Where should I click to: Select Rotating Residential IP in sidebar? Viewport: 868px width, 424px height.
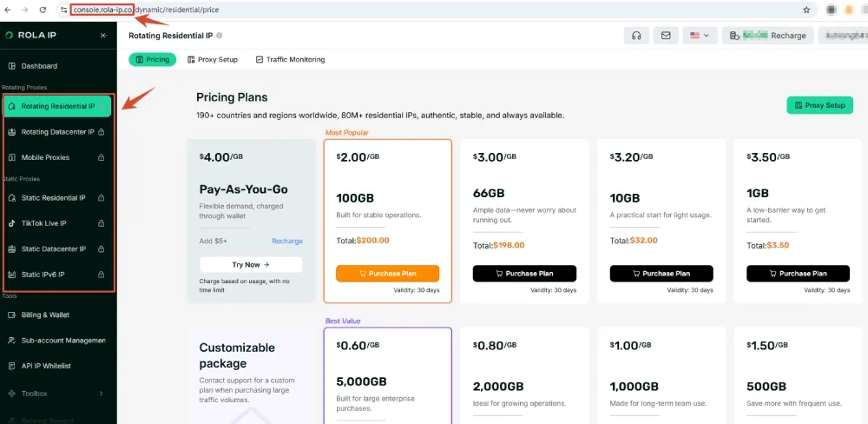[x=57, y=106]
